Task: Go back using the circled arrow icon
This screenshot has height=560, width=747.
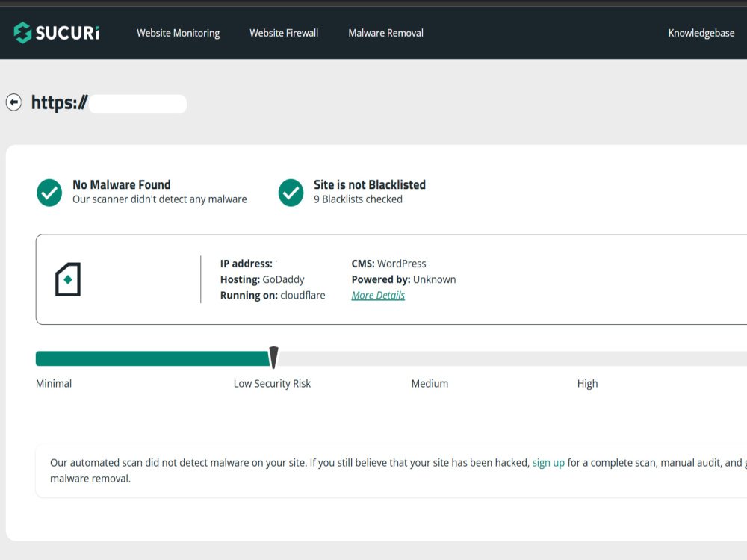Action: click(x=13, y=102)
